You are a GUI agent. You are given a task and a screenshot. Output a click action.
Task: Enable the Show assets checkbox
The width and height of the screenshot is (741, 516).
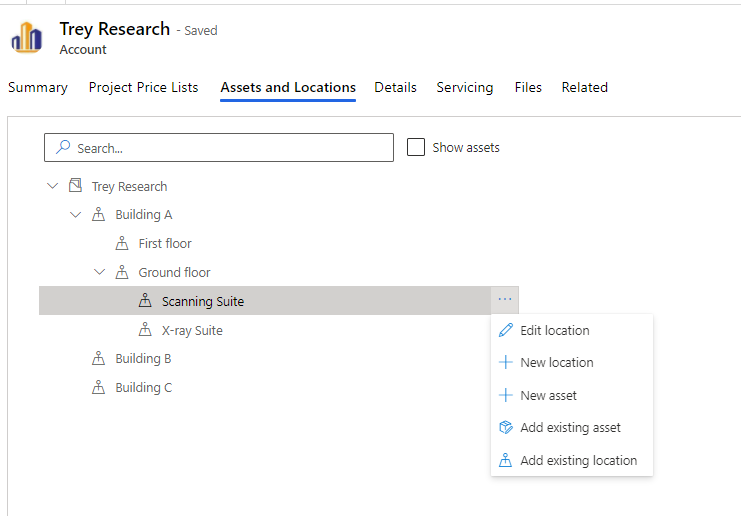(x=416, y=147)
